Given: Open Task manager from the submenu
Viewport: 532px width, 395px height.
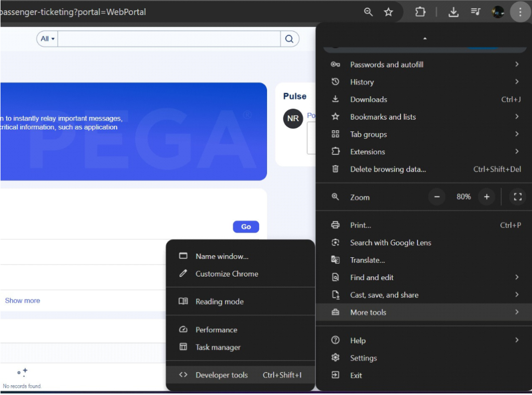Looking at the screenshot, I should (x=218, y=347).
